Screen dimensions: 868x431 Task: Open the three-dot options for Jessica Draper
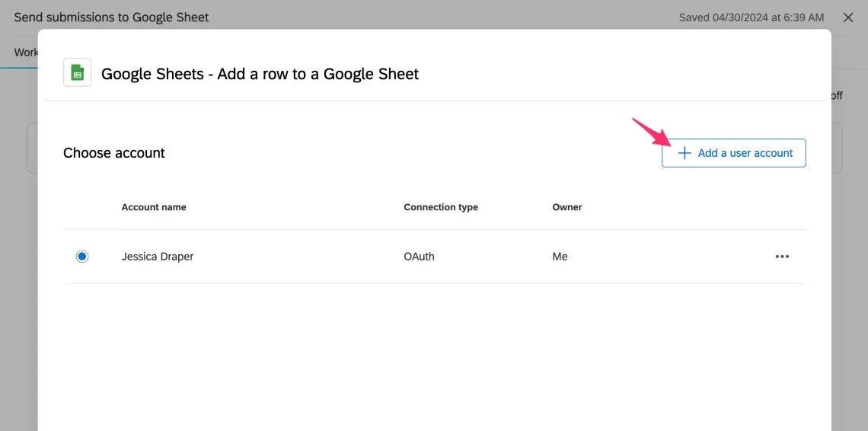[782, 257]
